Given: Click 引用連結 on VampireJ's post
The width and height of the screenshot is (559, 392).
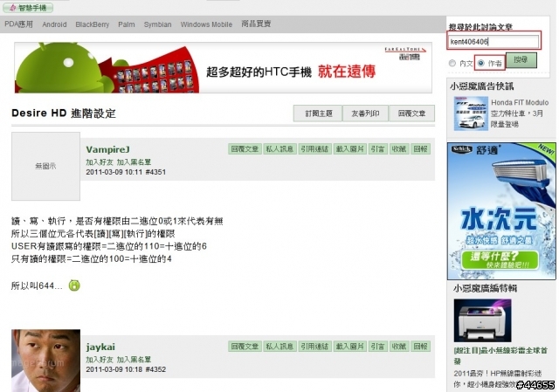Looking at the screenshot, I should click(314, 148).
